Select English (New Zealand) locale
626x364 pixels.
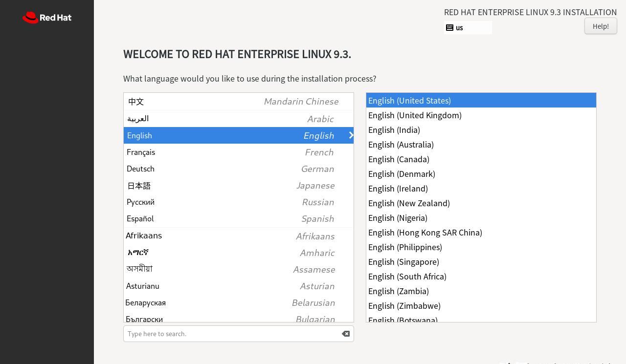pyautogui.click(x=481, y=203)
